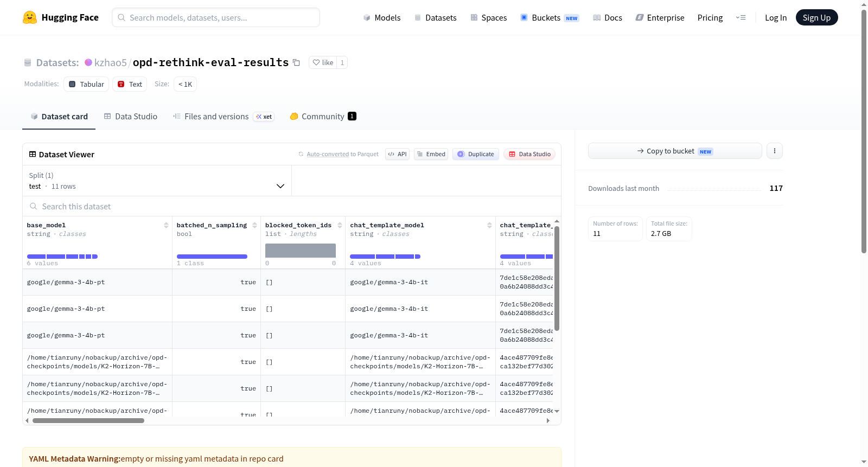This screenshot has width=868, height=467.
Task: Click the magnifier icon in dataset search
Action: coord(34,206)
